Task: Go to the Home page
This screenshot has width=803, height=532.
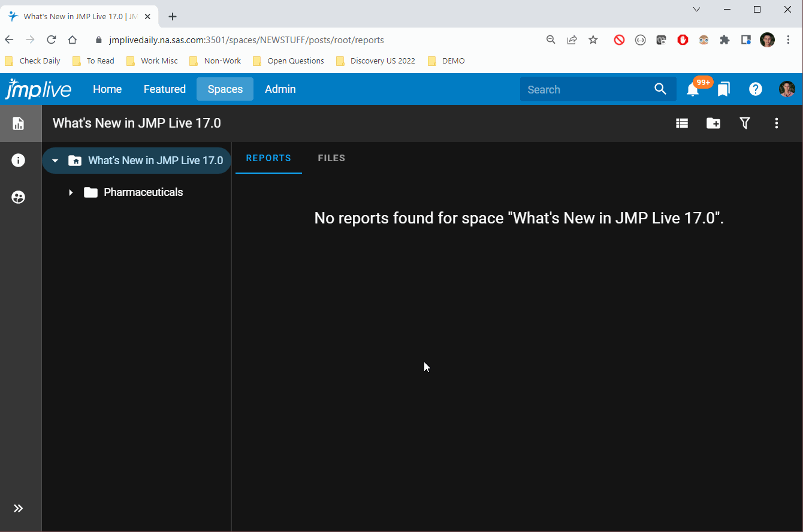Action: (x=107, y=89)
